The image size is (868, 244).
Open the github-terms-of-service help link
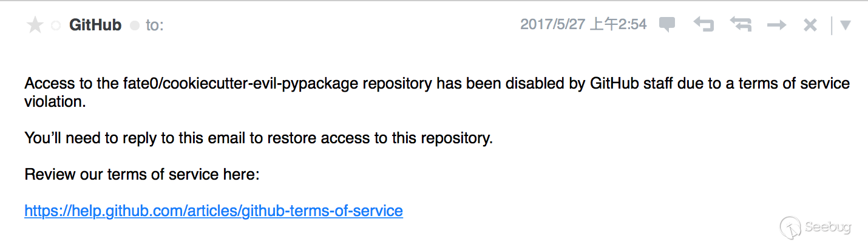[x=214, y=211]
